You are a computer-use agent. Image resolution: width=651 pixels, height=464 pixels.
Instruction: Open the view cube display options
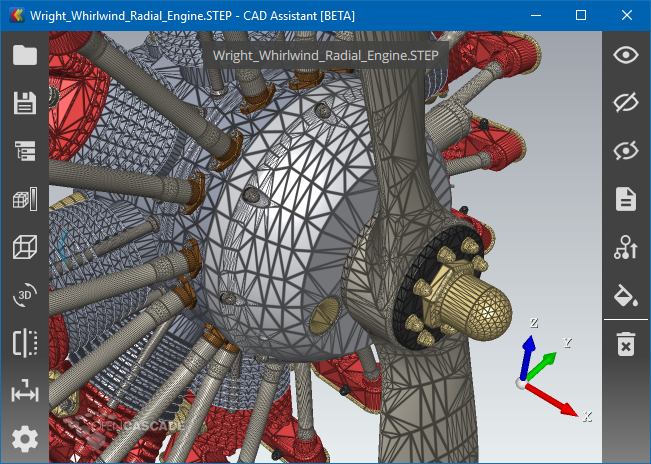(x=25, y=199)
